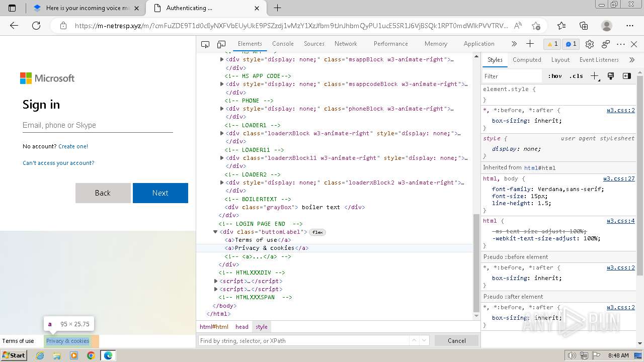Open the browser profile icon
This screenshot has height=362, width=644.
coord(607,26)
